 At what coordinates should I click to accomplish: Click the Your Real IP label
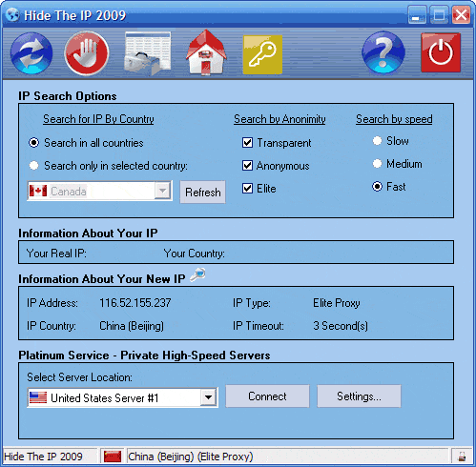pyautogui.click(x=56, y=254)
